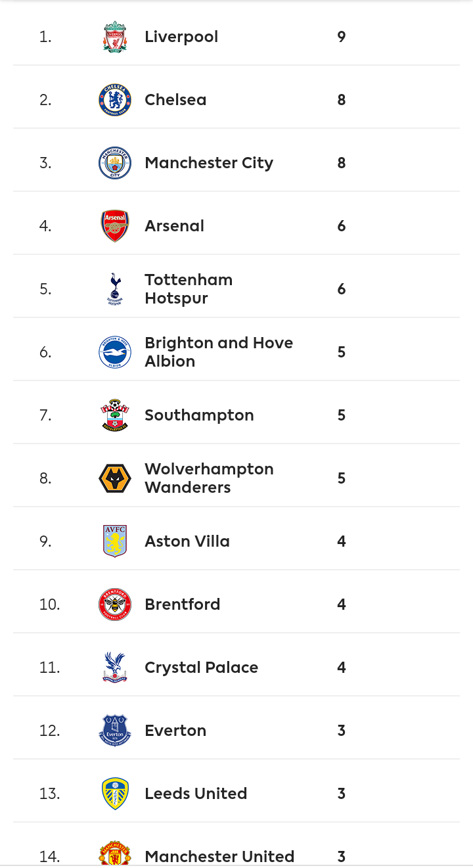
Task: Tap the Crystal Palace eagle crest
Action: point(115,668)
